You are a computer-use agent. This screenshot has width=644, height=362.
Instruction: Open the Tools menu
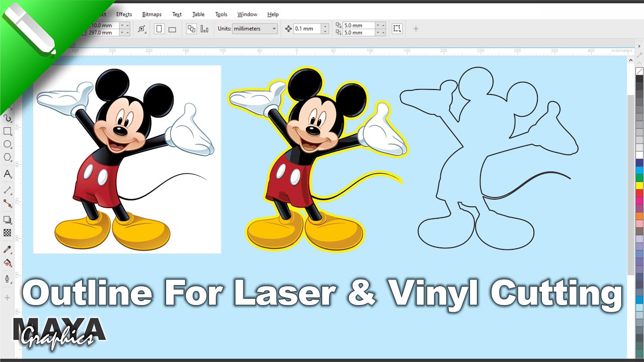point(221,14)
